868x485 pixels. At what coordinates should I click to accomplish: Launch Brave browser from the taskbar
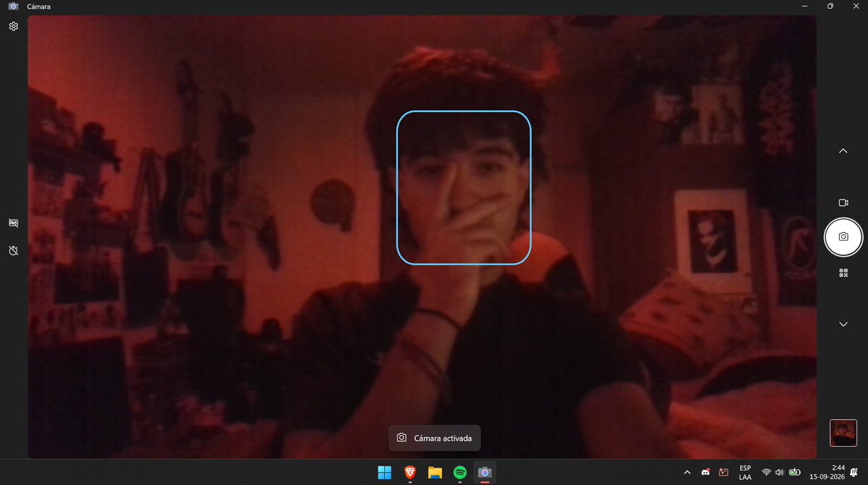click(x=409, y=473)
